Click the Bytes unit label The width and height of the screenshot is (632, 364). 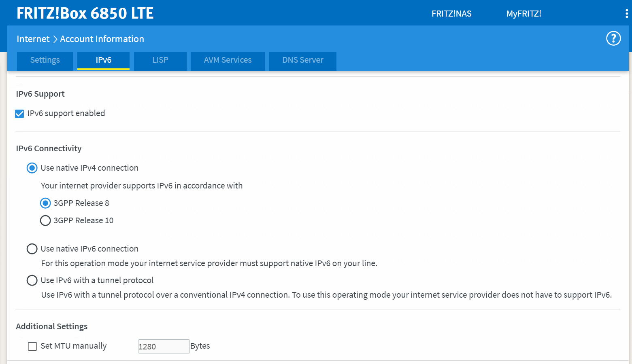200,346
